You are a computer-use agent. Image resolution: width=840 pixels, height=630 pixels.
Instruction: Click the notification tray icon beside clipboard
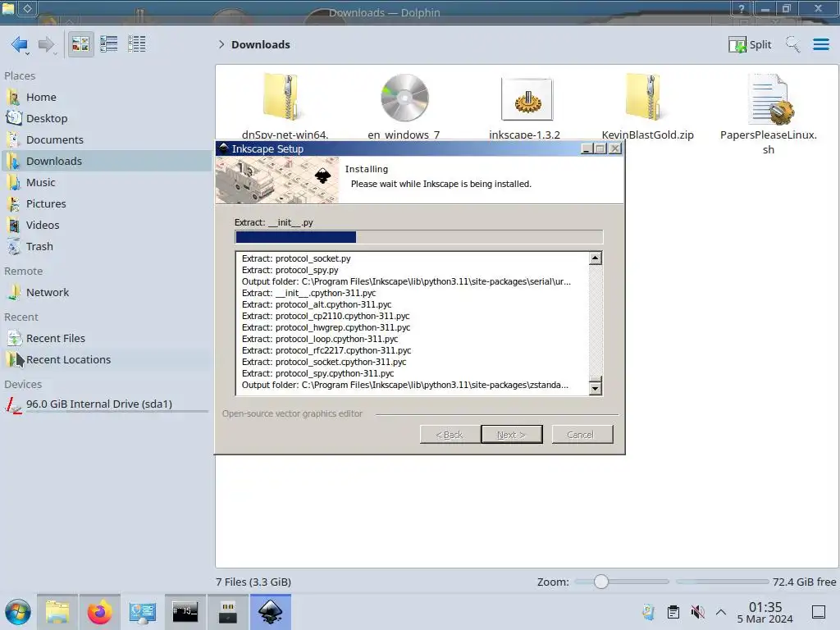[x=649, y=612]
